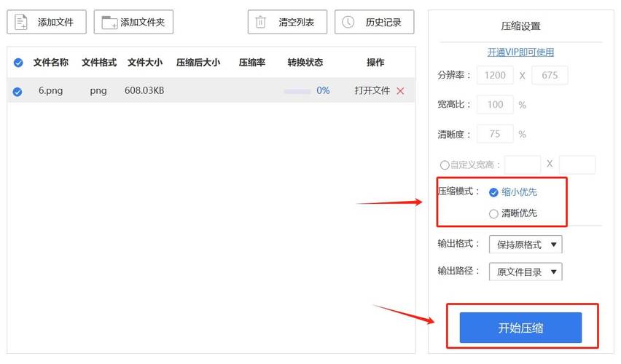Image resolution: width=621 pixels, height=364 pixels.
Task: Click the 文件格式 column header
Action: click(99, 63)
